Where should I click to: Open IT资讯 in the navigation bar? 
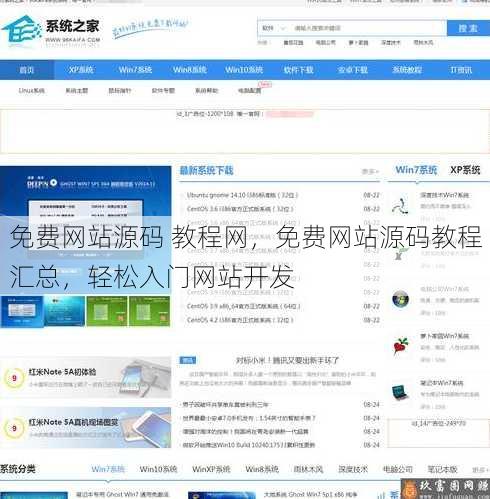461,70
